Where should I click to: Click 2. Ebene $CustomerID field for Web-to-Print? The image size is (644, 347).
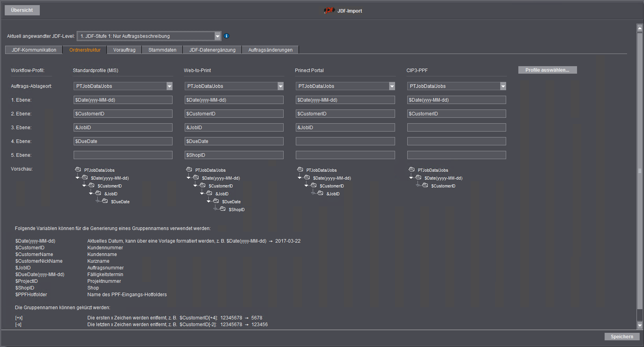(x=234, y=114)
